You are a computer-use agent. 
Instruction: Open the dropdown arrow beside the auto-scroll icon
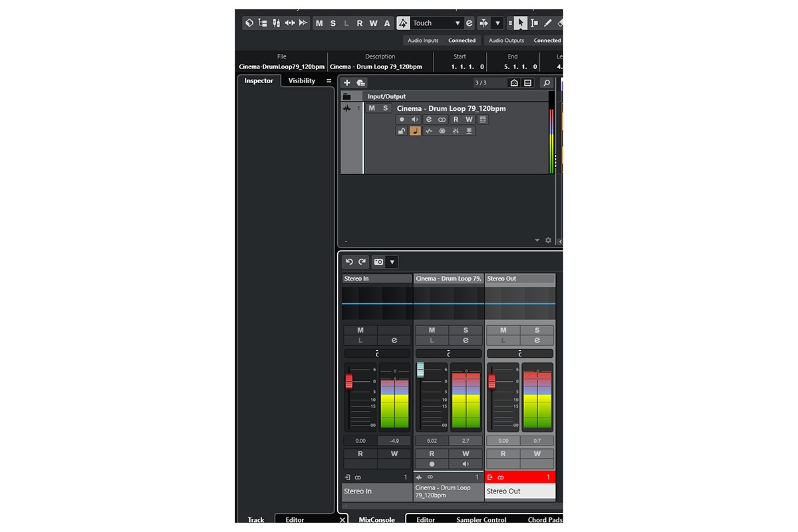(497, 23)
